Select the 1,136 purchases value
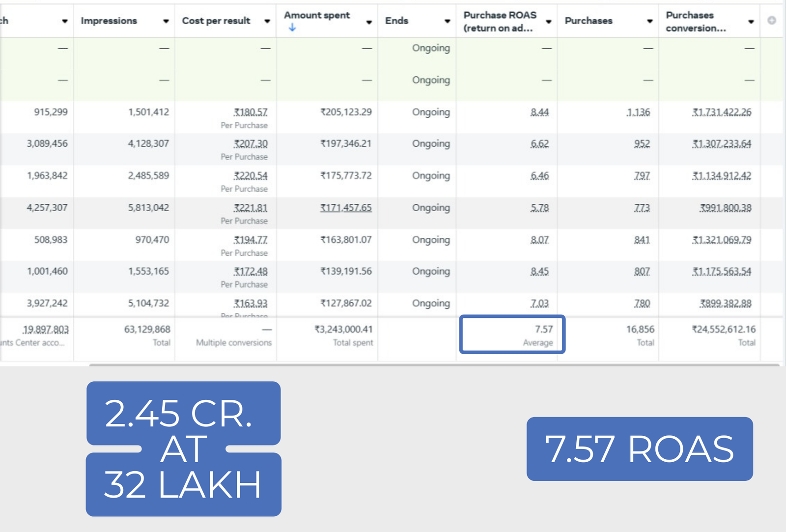786x532 pixels. click(638, 112)
